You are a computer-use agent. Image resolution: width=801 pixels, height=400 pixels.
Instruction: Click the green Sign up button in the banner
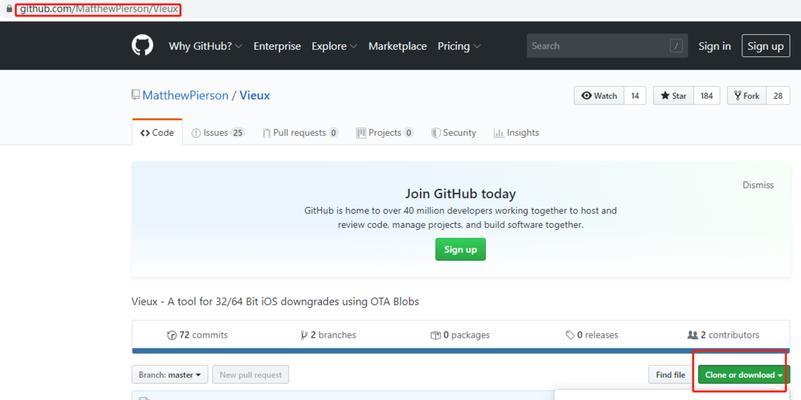coord(460,249)
